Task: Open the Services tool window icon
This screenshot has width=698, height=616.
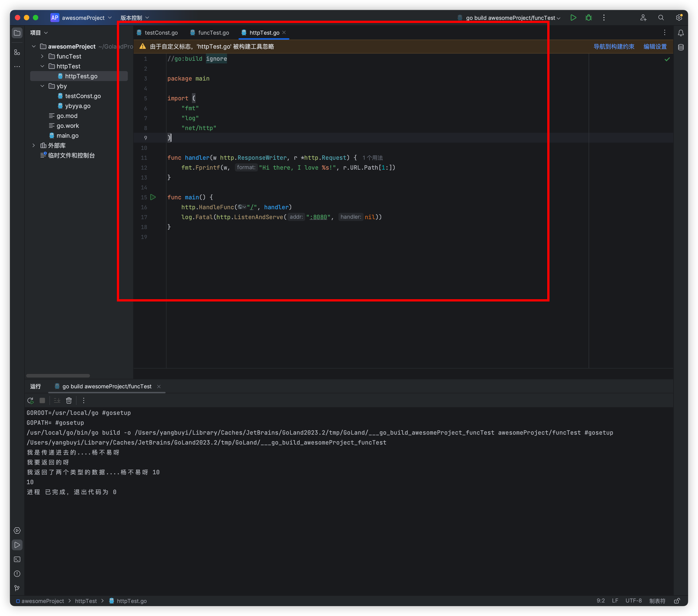Action: [x=17, y=530]
